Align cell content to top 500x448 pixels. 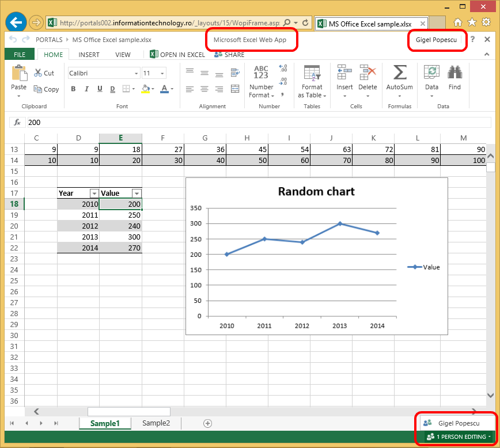[x=190, y=73]
